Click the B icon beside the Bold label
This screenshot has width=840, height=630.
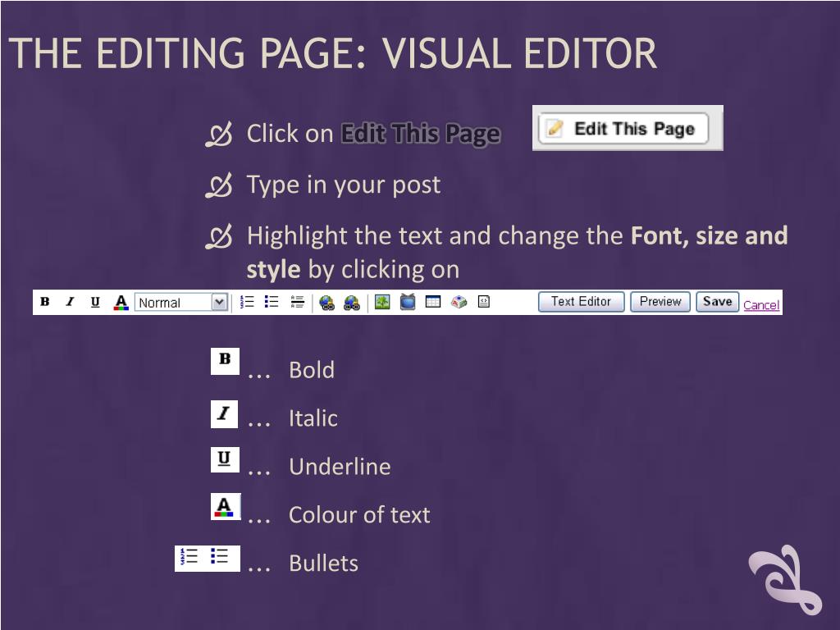click(x=225, y=361)
